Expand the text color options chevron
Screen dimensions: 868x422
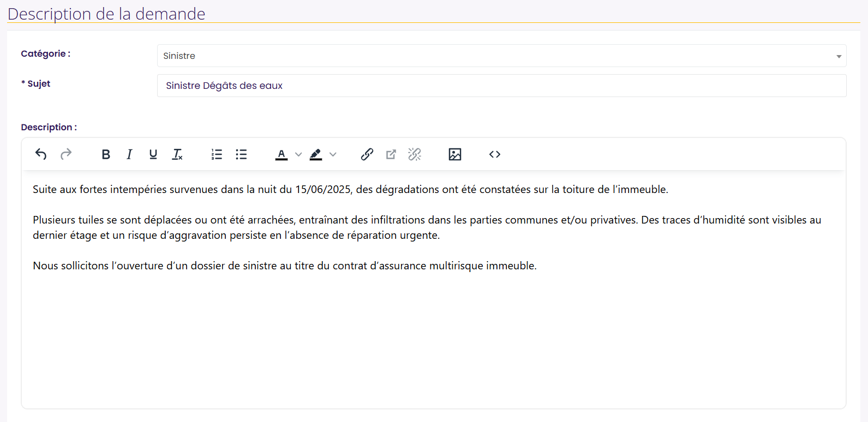point(298,154)
